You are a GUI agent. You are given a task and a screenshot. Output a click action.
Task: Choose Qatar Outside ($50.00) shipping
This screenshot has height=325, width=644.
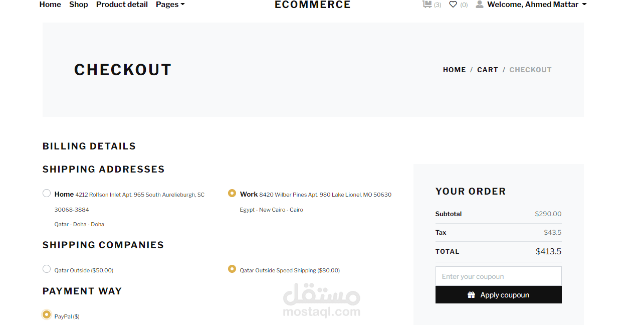[x=47, y=269]
